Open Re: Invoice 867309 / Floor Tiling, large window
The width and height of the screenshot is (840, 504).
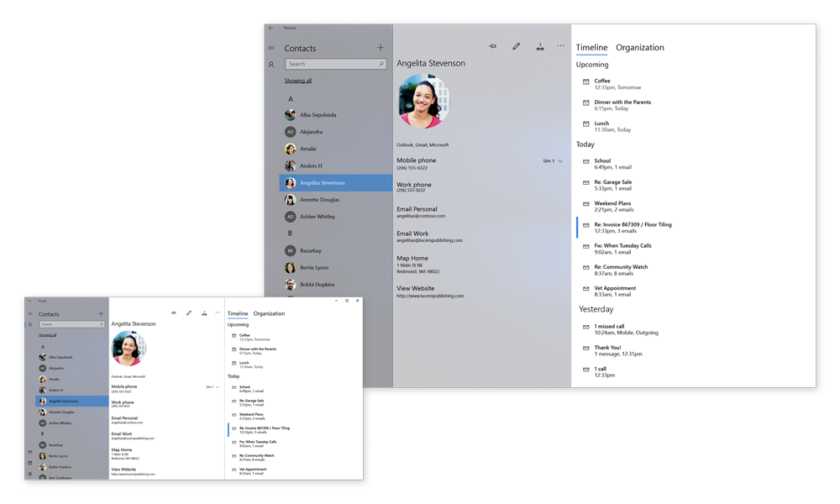click(633, 228)
